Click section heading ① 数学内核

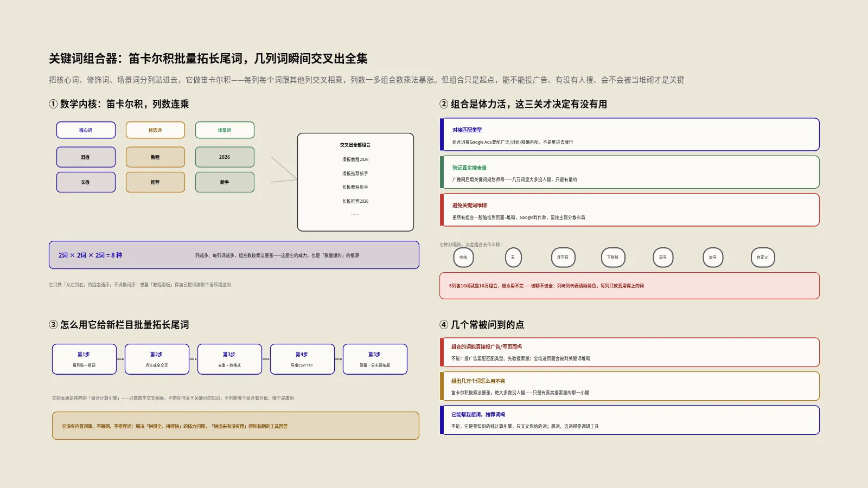(x=119, y=104)
